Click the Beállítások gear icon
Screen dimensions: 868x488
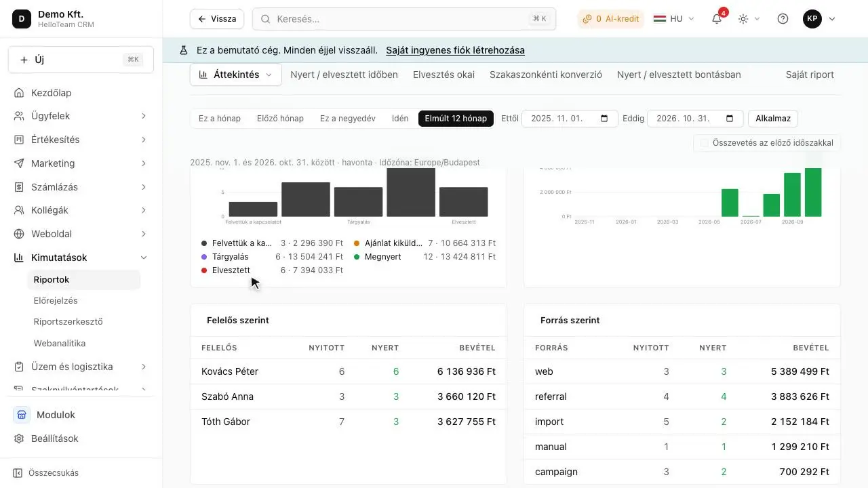pos(19,439)
